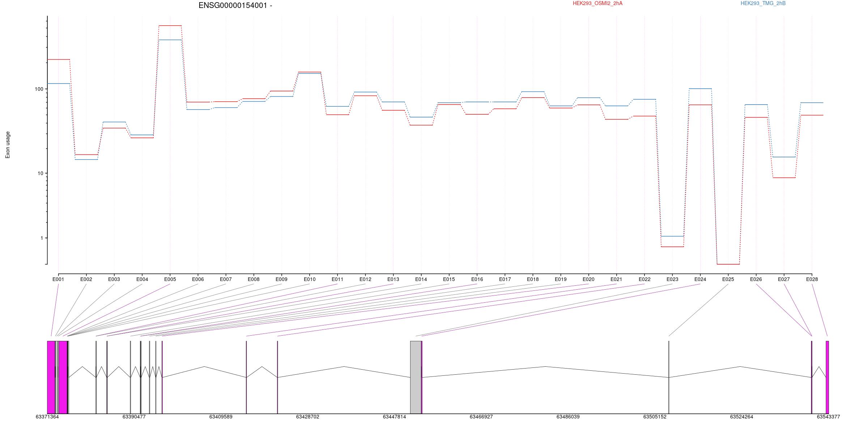The image size is (868, 434).
Task: Click exon label E012
Action: point(365,279)
